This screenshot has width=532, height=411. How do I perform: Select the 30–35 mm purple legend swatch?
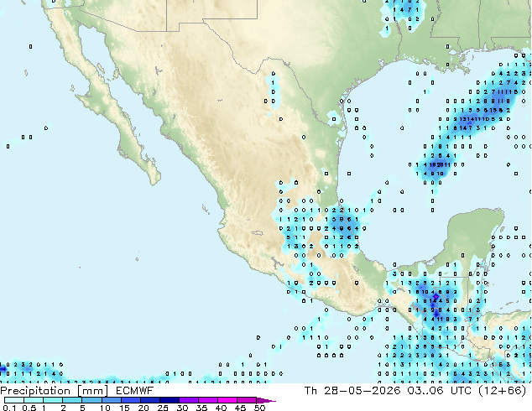(x=189, y=400)
